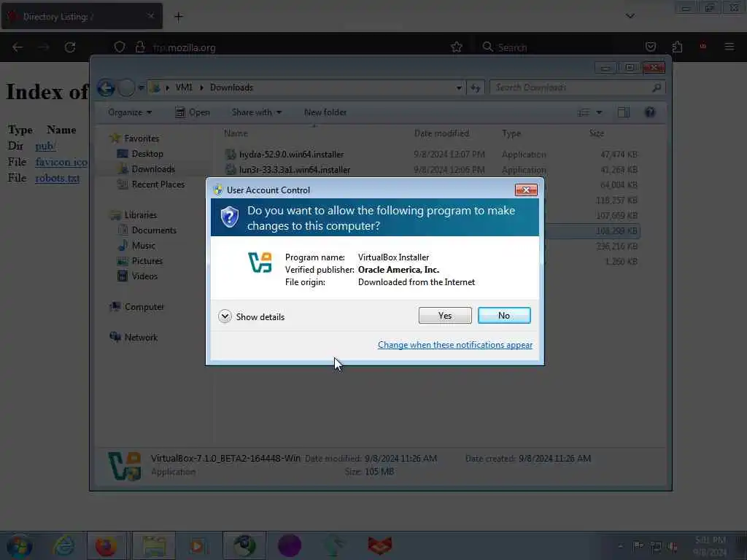Click Save to Pocket icon
Screen dimensions: 747x560
coord(650,47)
